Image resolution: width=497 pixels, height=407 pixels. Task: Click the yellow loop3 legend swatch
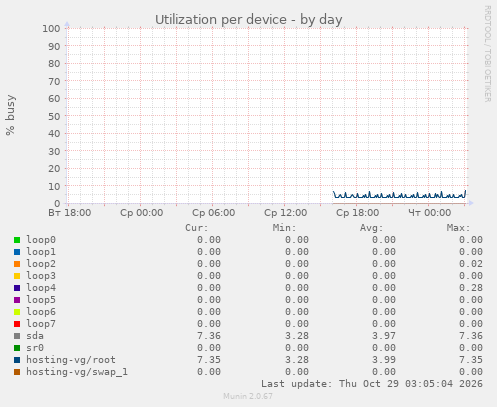[17, 276]
